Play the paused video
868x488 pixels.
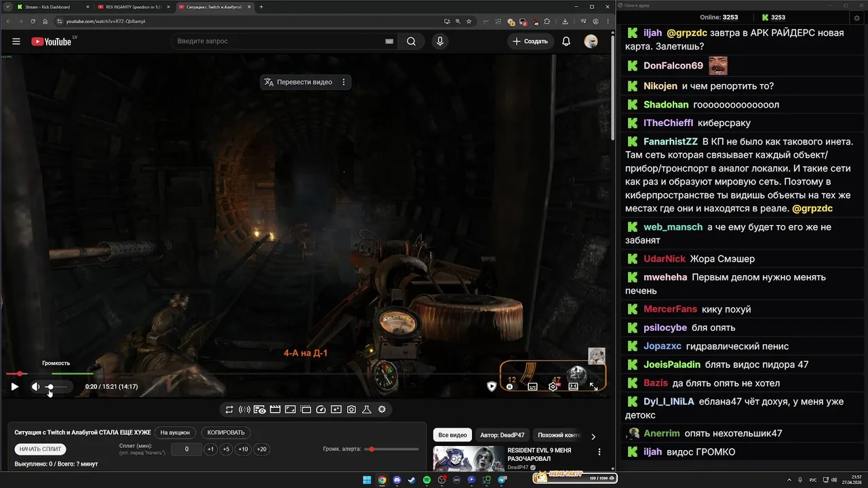point(14,386)
